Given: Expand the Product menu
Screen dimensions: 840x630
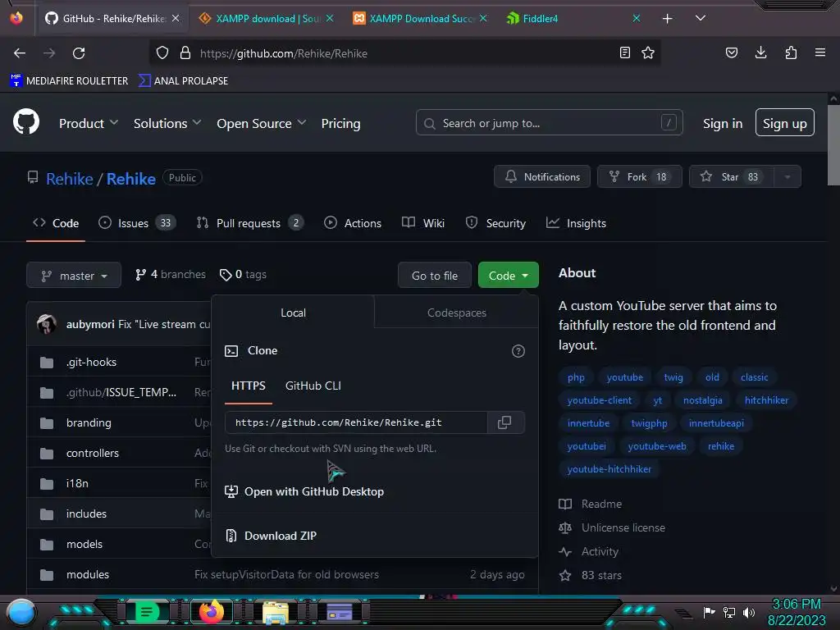Looking at the screenshot, I should pyautogui.click(x=89, y=123).
